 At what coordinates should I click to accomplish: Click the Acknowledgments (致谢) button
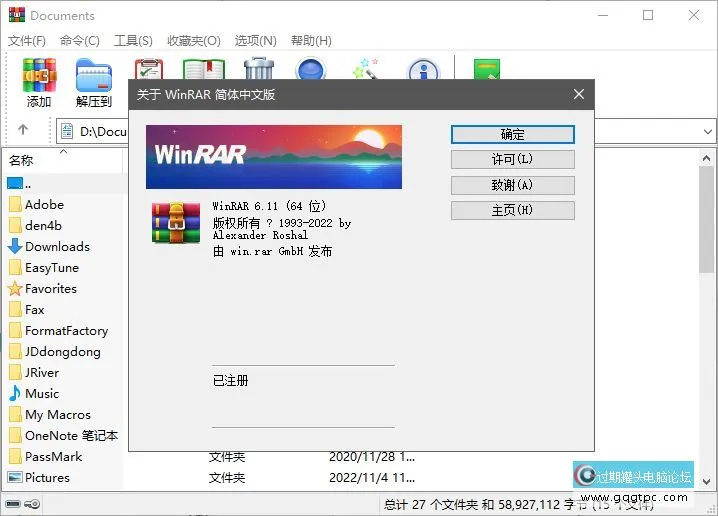(x=512, y=185)
